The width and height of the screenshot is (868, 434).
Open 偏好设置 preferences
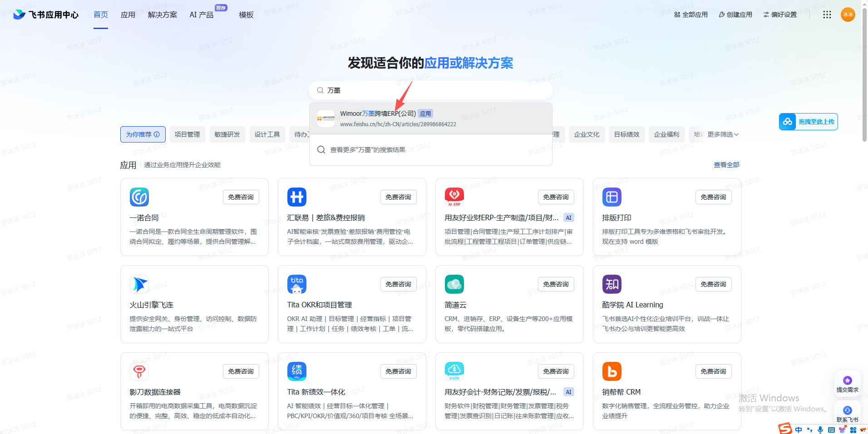(780, 15)
